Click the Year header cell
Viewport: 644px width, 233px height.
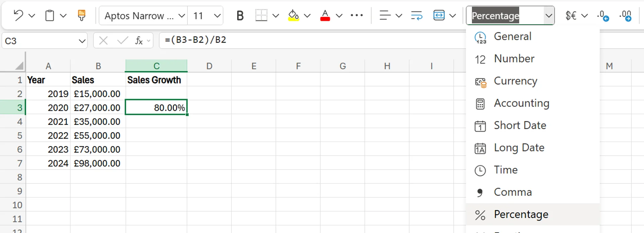pyautogui.click(x=48, y=80)
